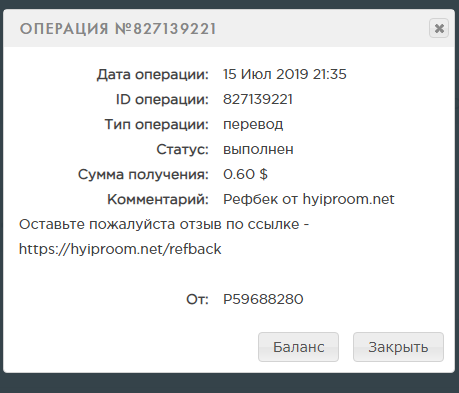Click the Закрыть button
Viewport: 459px width, 393px height.
point(398,347)
